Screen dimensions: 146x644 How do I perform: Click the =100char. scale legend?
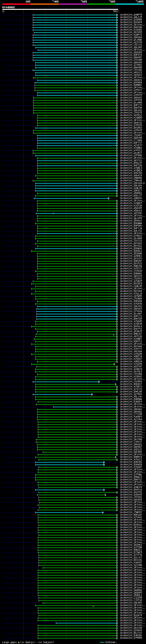[x=108, y=642]
